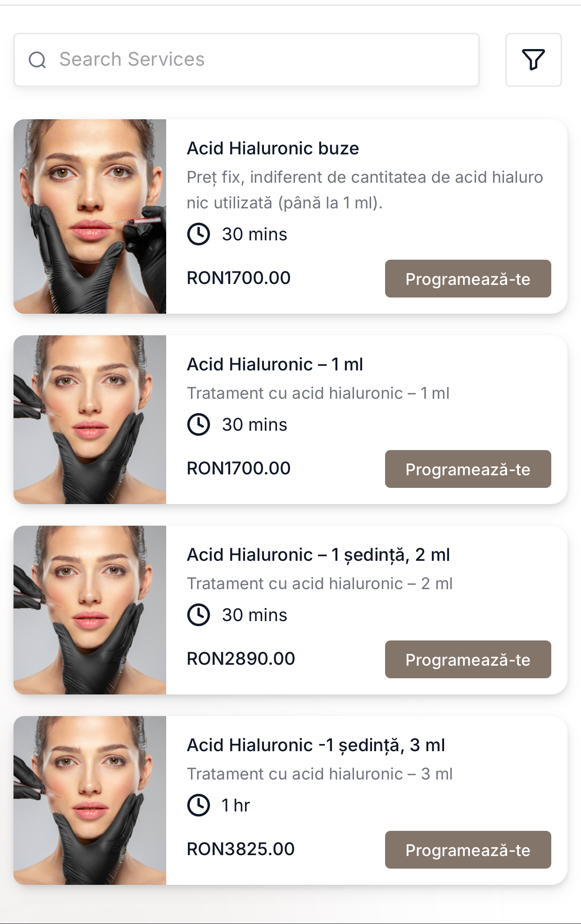Open Acid Hialuronic – 1 ședință, 2 ml title
Image resolution: width=581 pixels, height=924 pixels.
318,555
